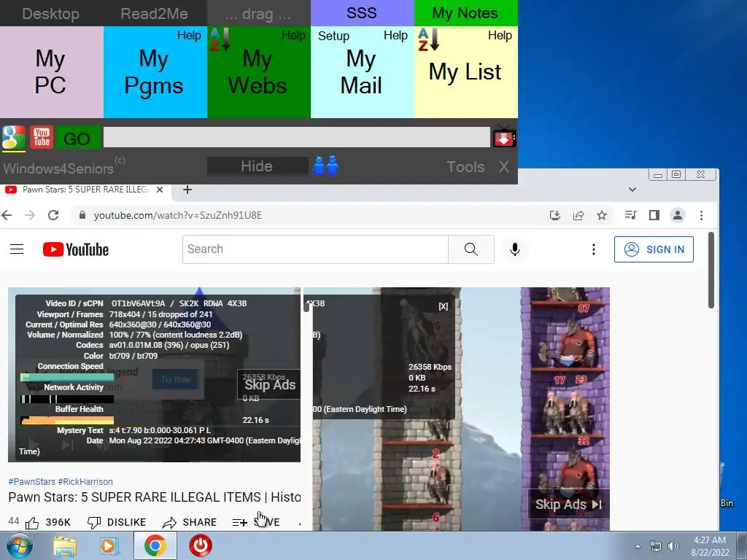Click the green GO button
Image resolution: width=747 pixels, height=560 pixels.
[x=77, y=139]
